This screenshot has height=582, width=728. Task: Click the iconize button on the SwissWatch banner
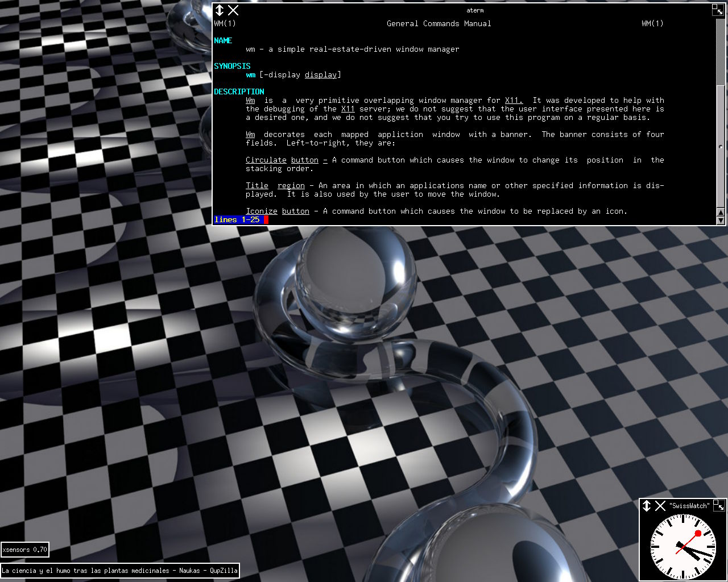click(x=719, y=506)
